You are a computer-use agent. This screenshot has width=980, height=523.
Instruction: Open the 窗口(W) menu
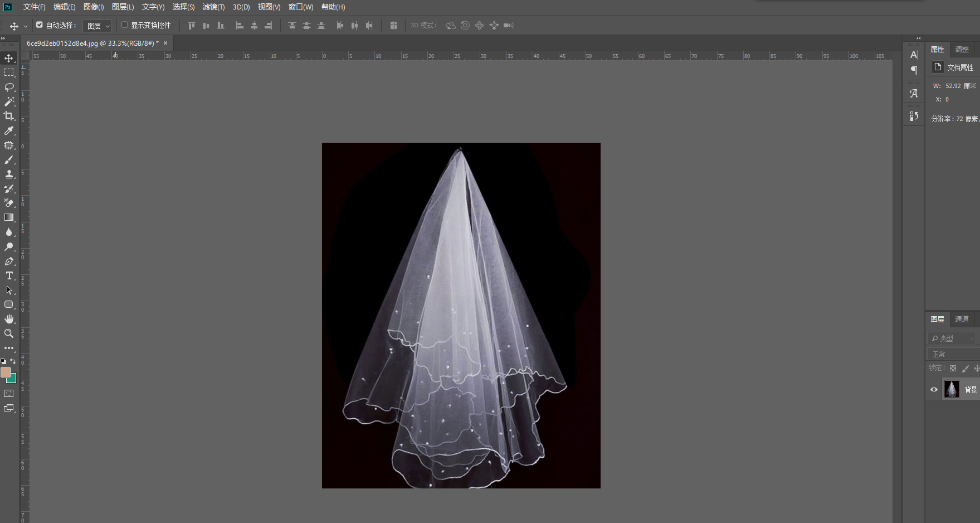click(x=301, y=7)
